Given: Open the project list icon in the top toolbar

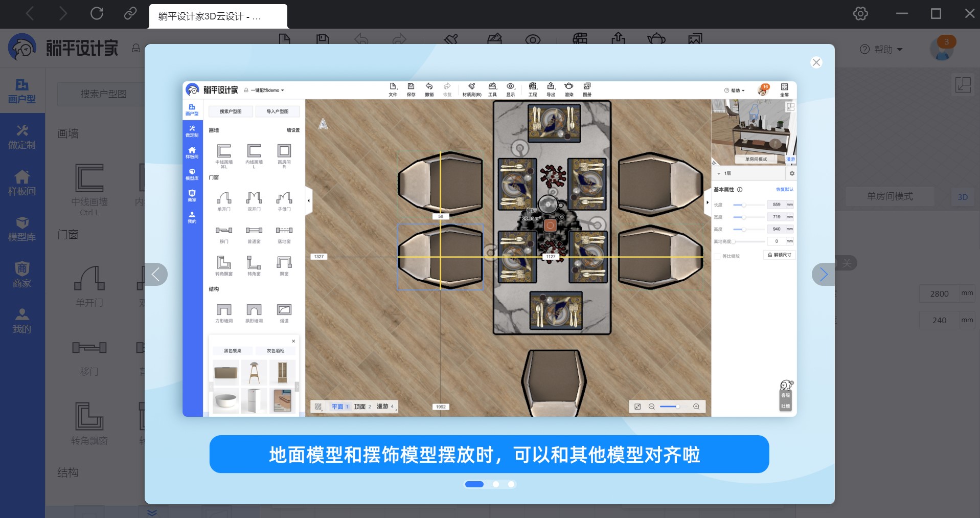Looking at the screenshot, I should 580,39.
